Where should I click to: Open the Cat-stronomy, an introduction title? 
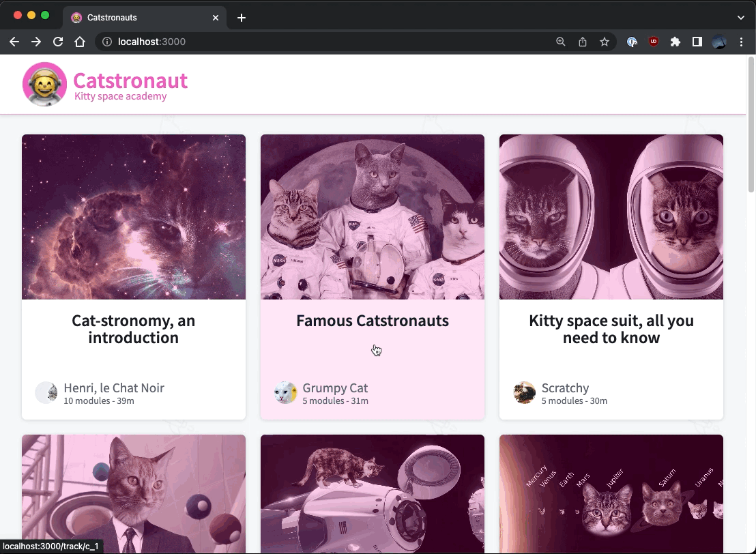pyautogui.click(x=134, y=330)
